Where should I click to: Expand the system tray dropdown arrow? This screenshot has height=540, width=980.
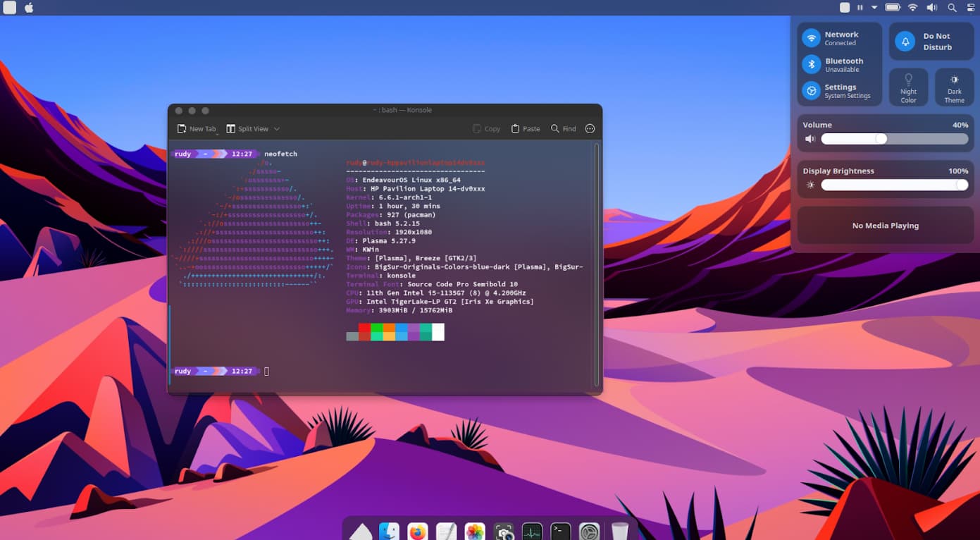874,8
